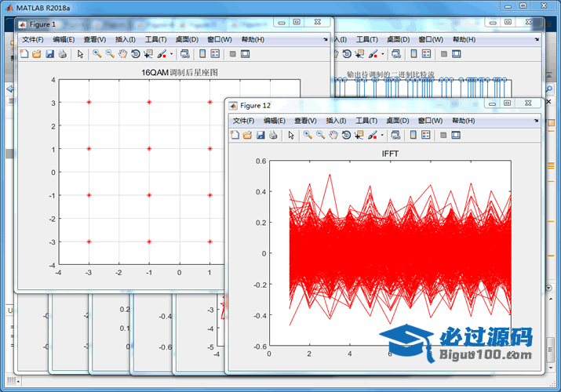The width and height of the screenshot is (561, 392).
Task: Hide plot tools icon in Figure 1
Action: tap(232, 54)
